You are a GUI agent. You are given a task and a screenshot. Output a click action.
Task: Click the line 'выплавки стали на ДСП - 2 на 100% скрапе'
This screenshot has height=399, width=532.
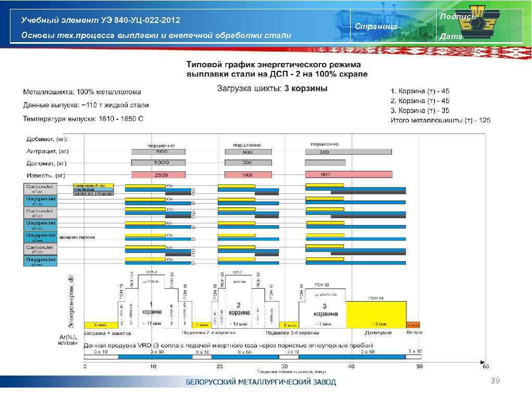(277, 74)
